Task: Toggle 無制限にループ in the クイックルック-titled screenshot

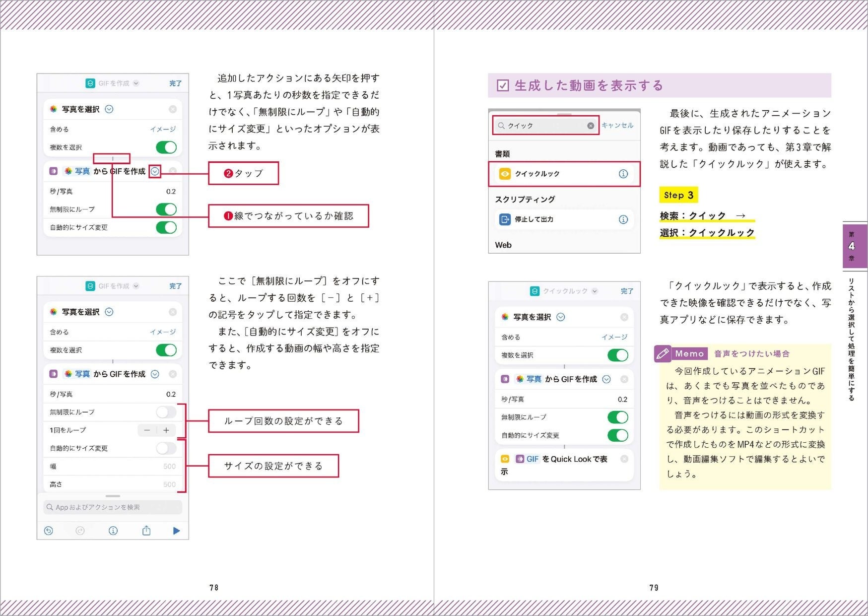Action: (617, 417)
